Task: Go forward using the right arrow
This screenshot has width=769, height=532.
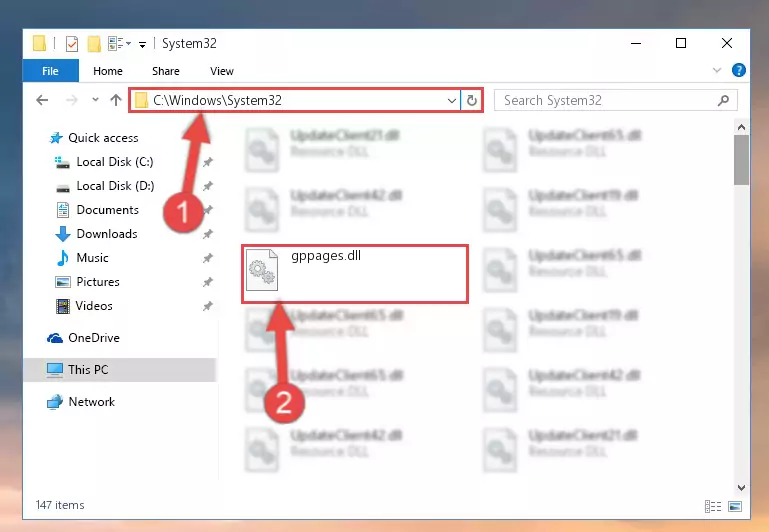Action: tap(72, 101)
